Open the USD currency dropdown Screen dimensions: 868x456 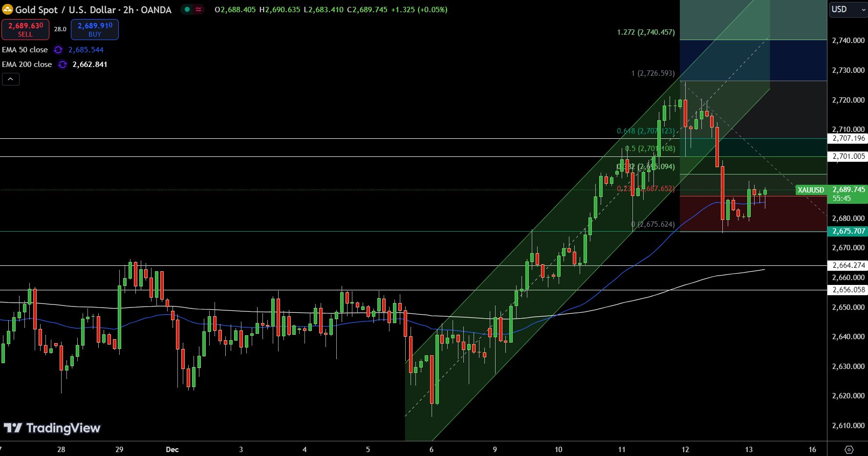(847, 9)
